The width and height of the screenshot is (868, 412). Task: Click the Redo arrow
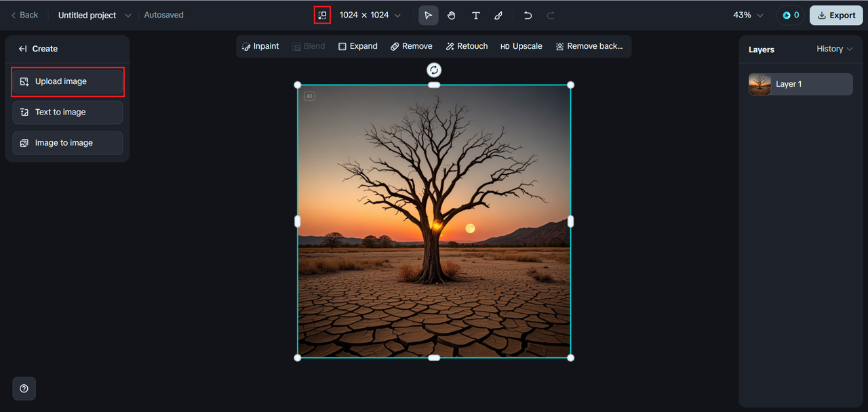click(x=551, y=15)
